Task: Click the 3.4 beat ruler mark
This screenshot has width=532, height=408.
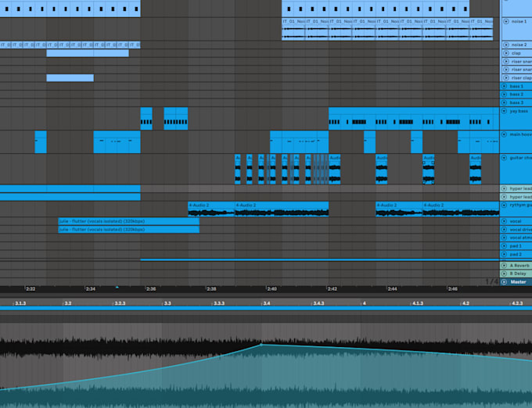Action: [267, 303]
